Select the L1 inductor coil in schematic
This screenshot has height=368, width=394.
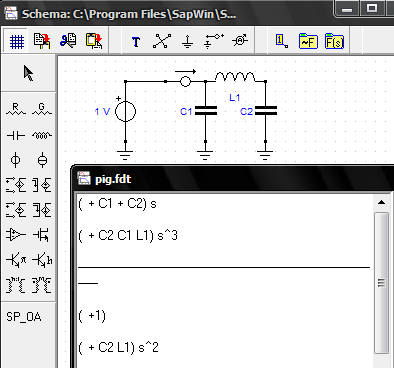(x=235, y=77)
